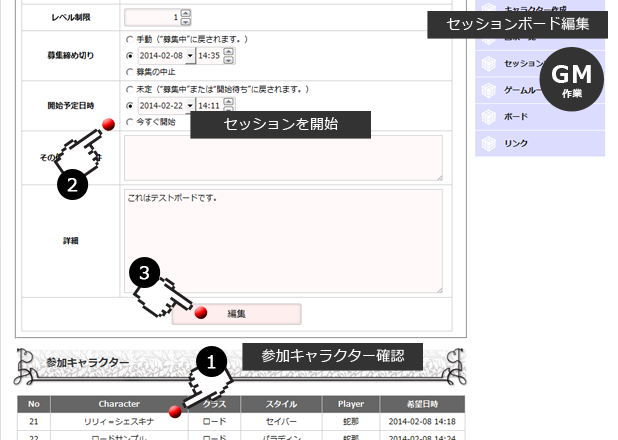The width and height of the screenshot is (618, 440).
Task: Click the 14:35 time field
Action: [x=210, y=56]
